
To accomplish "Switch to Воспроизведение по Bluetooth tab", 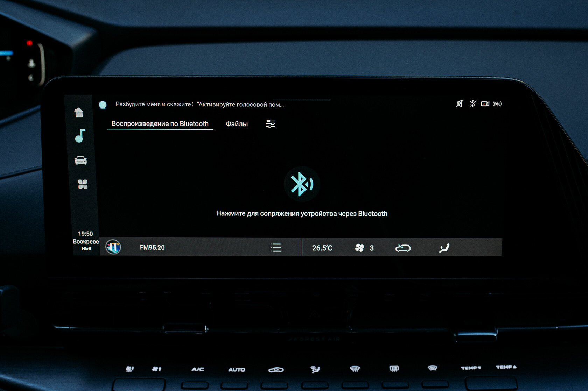I will coord(160,124).
